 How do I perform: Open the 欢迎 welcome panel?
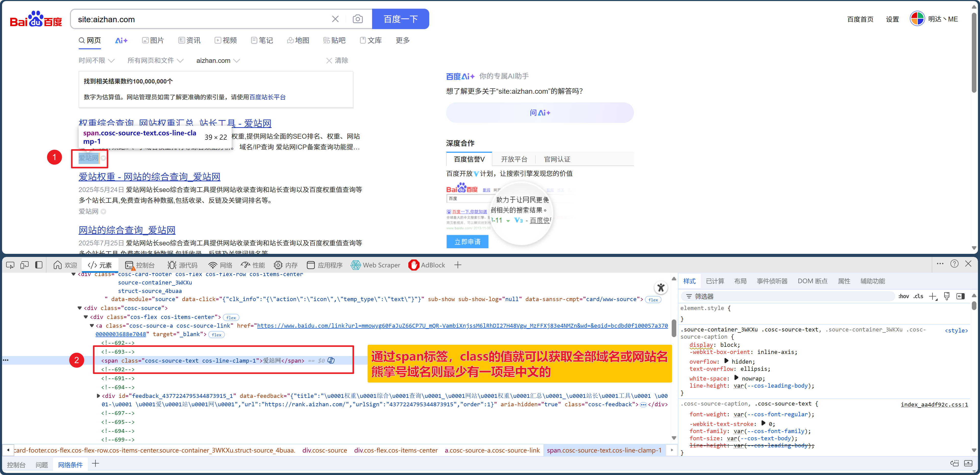pos(65,265)
